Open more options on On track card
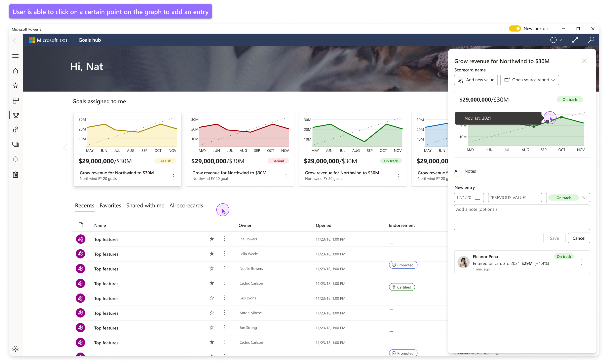This screenshot has height=364, width=608. coord(399,177)
